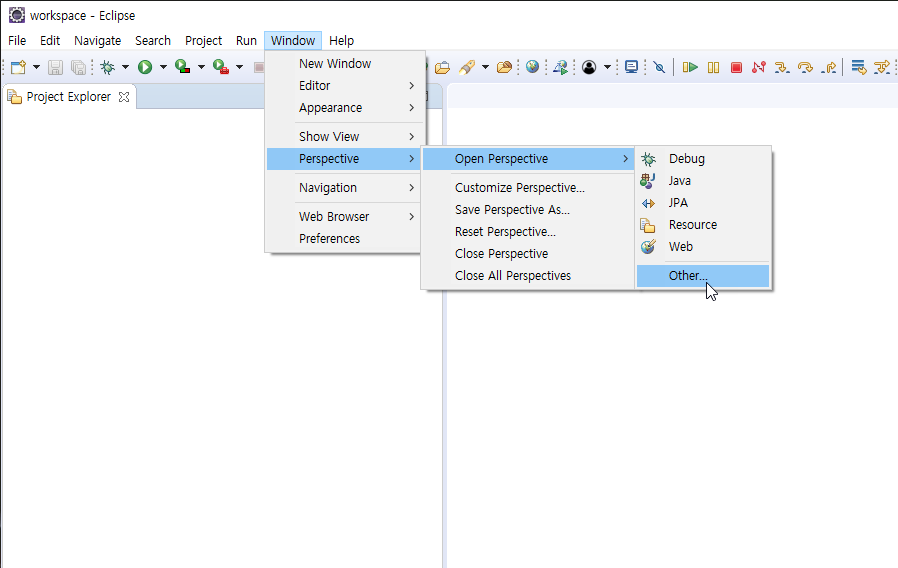The width and height of the screenshot is (898, 568).
Task: Choose Reset Perspective... entry
Action: 528,231
